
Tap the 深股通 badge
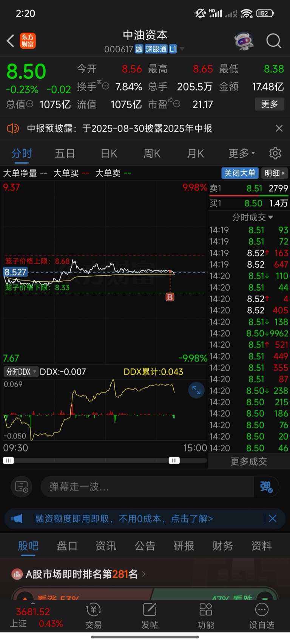tap(156, 49)
